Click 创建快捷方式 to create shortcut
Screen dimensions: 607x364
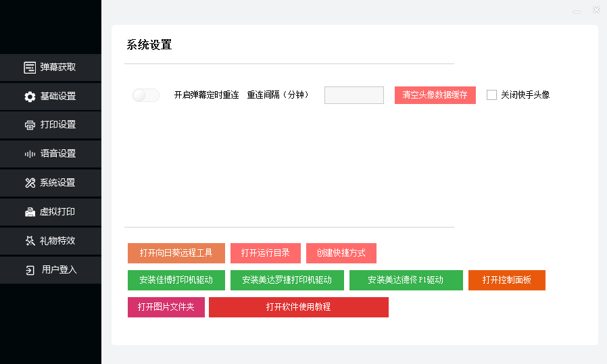pos(341,253)
